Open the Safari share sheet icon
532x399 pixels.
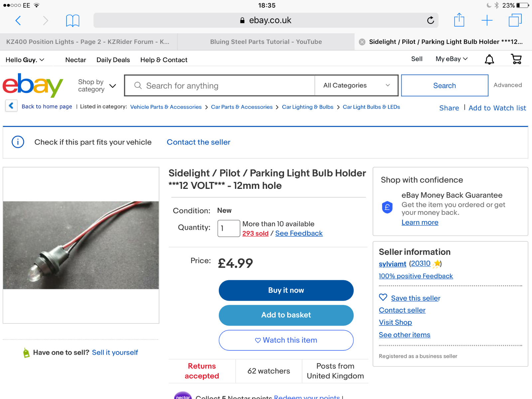click(x=459, y=20)
